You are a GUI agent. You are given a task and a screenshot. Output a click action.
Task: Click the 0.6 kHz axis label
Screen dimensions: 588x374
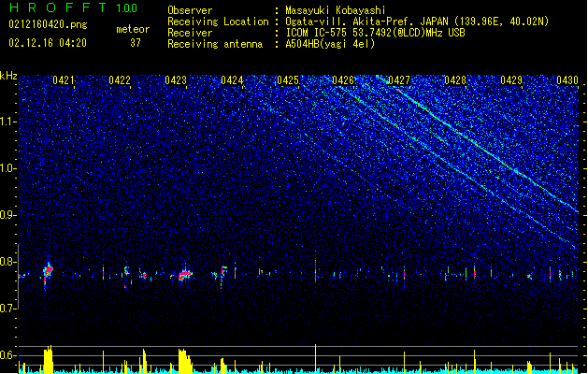click(8, 355)
